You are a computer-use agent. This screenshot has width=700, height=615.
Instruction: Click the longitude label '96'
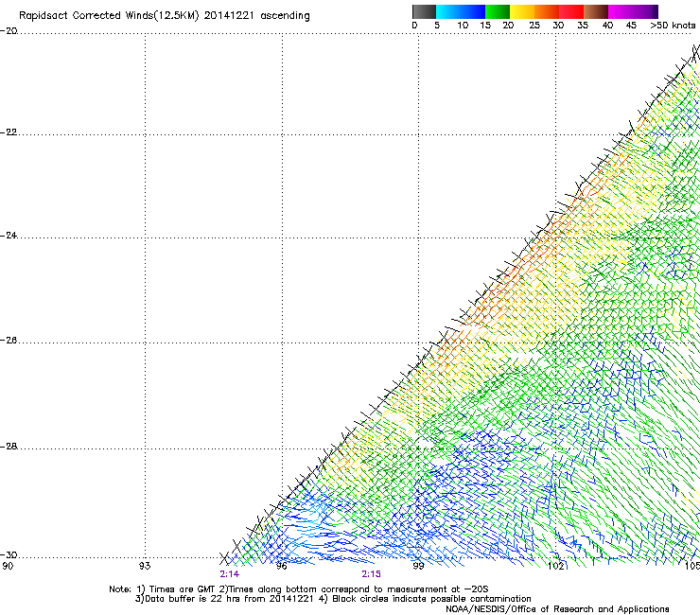(281, 566)
